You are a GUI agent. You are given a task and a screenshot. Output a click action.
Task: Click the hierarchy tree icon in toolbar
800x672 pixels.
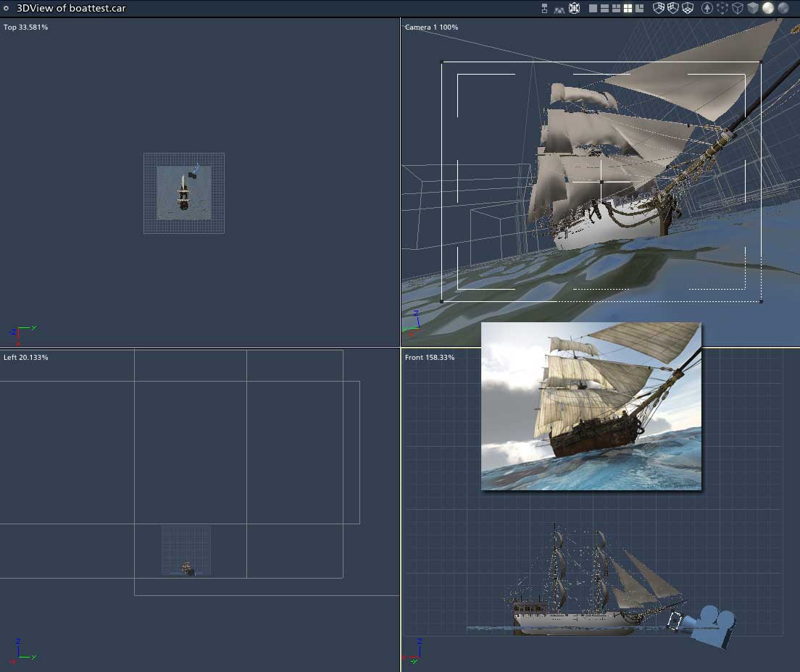click(x=544, y=9)
